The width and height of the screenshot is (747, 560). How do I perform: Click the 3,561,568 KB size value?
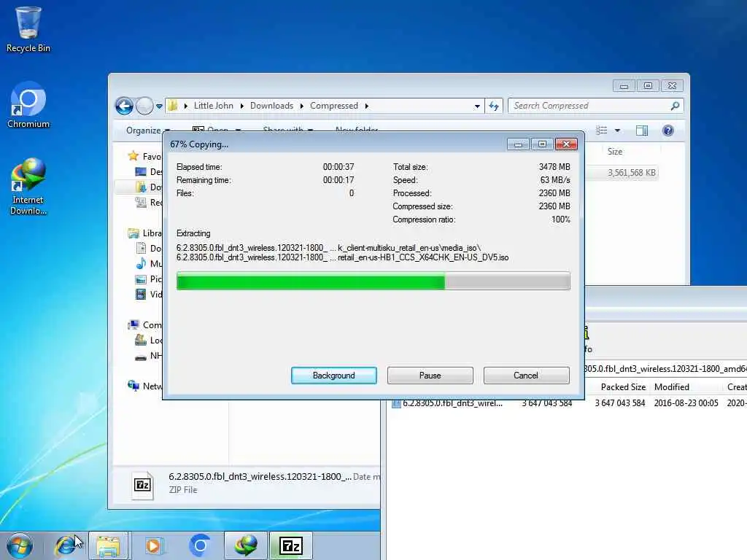pos(631,172)
